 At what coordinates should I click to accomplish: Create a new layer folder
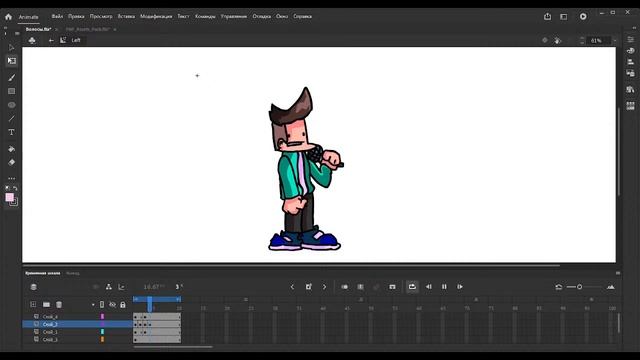(x=46, y=304)
